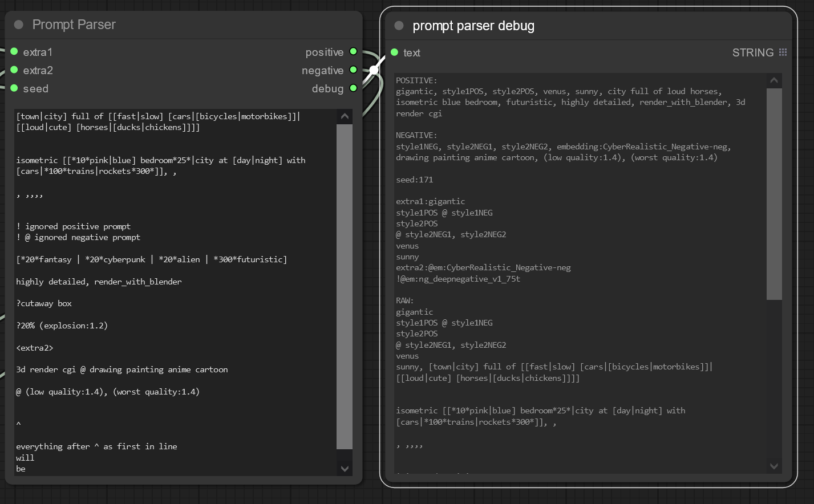Click Prompt Parser textbox scrollbar thumb
Viewport: 814px width, 504px height.
[x=345, y=285]
